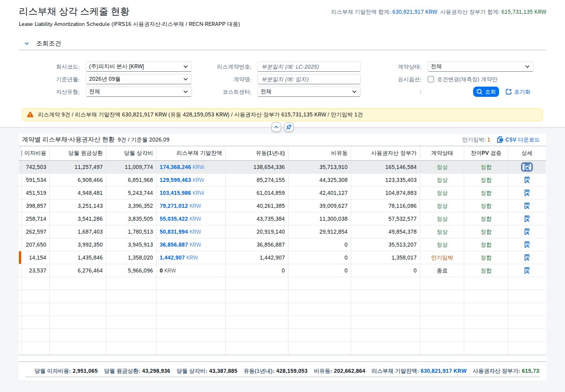The image size is (565, 392).
Task: Click the 174,368,246 KRW balance link
Action: (182, 167)
